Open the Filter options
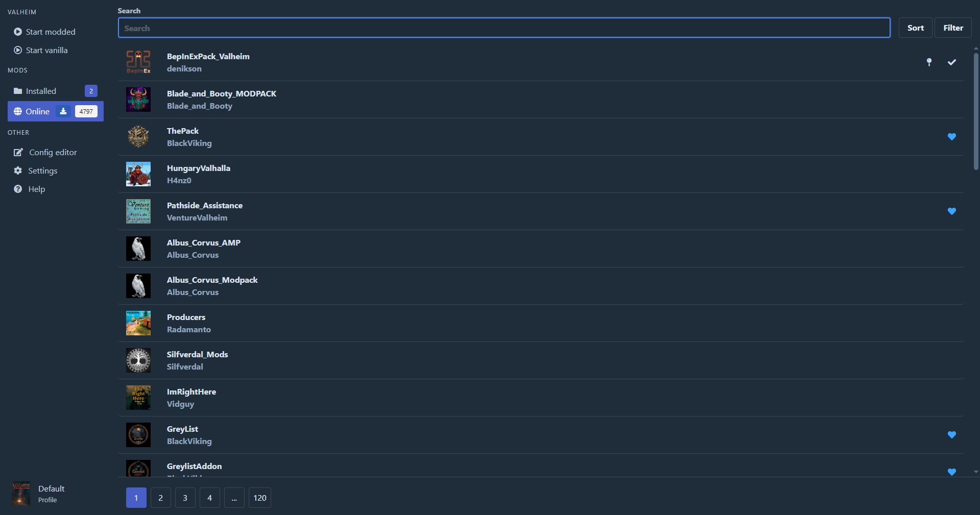 click(953, 28)
